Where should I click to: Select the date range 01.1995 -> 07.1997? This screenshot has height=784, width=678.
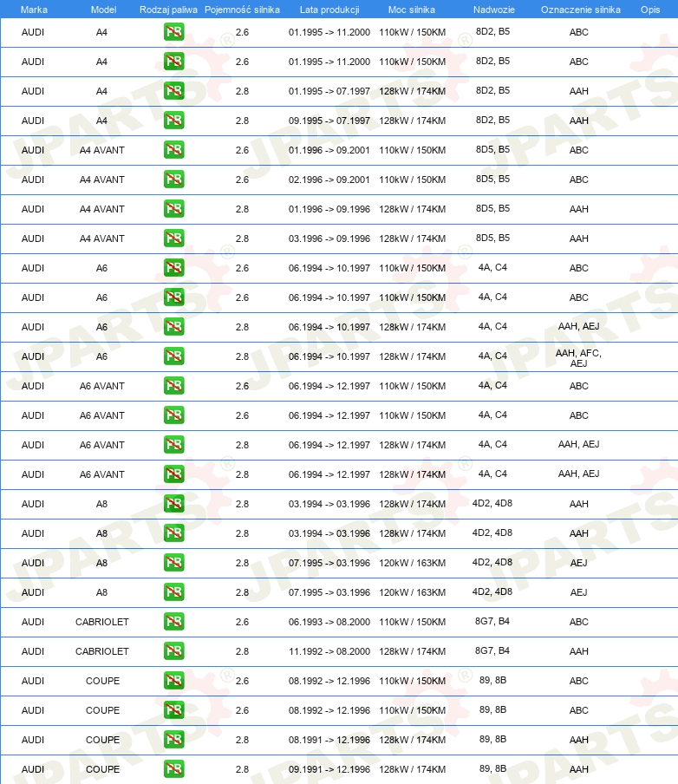[329, 91]
